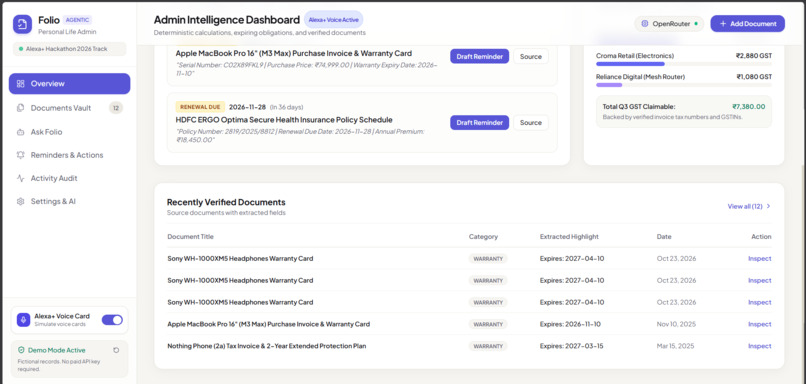The width and height of the screenshot is (806, 384).
Task: Click the Recently Verified Documents heading
Action: (x=226, y=202)
